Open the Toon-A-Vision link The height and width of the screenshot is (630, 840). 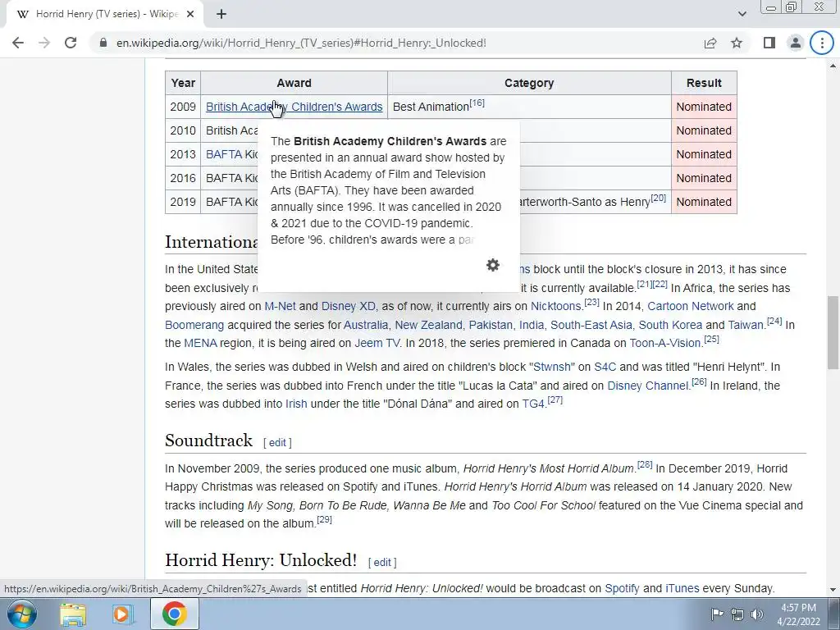coord(664,343)
